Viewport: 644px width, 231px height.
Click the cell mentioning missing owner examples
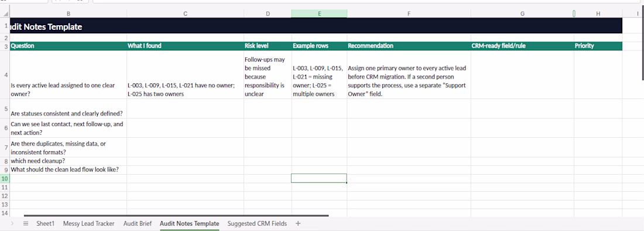[x=319, y=75]
